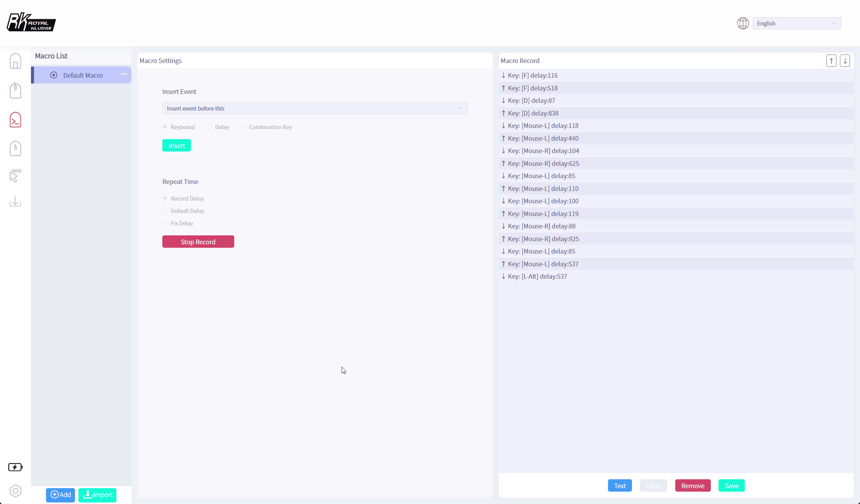Viewport: 860px width, 504px height.
Task: Import a macro file
Action: coord(97,495)
